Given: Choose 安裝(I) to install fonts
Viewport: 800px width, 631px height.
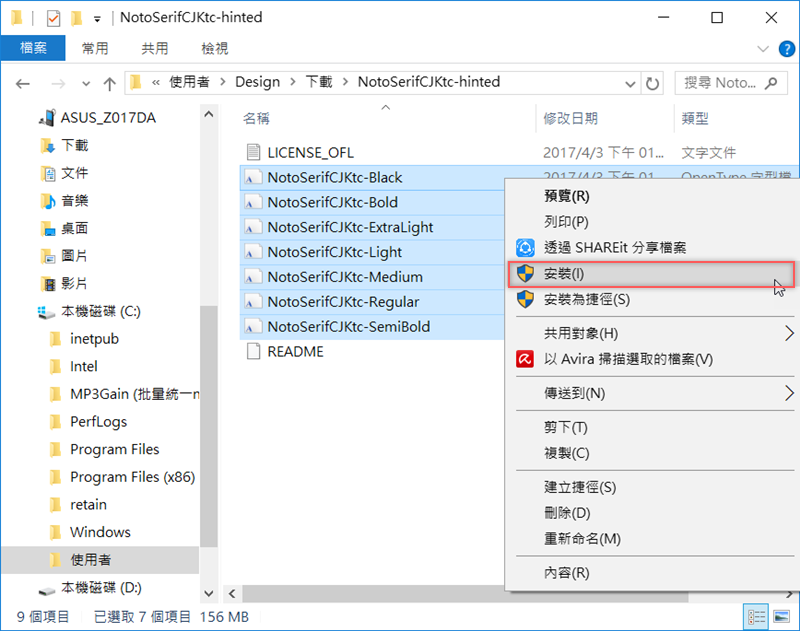Looking at the screenshot, I should pyautogui.click(x=652, y=274).
